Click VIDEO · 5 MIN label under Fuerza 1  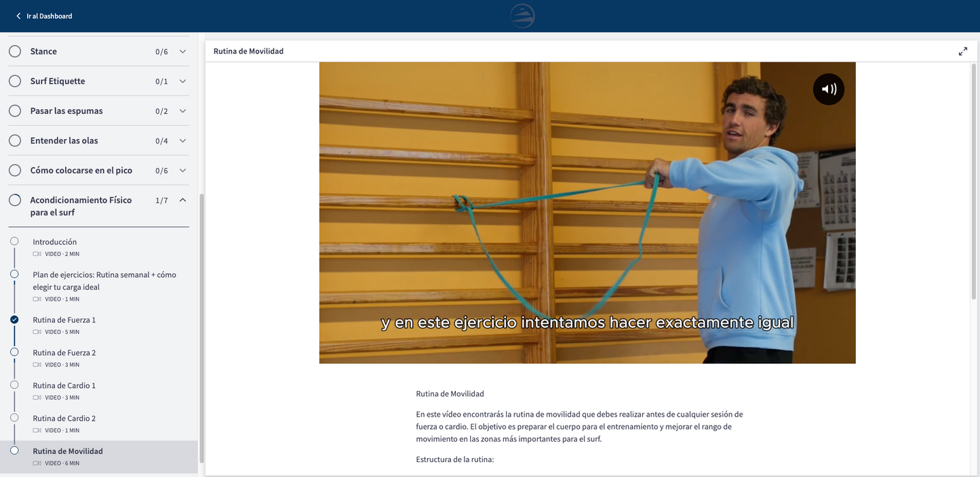point(62,332)
